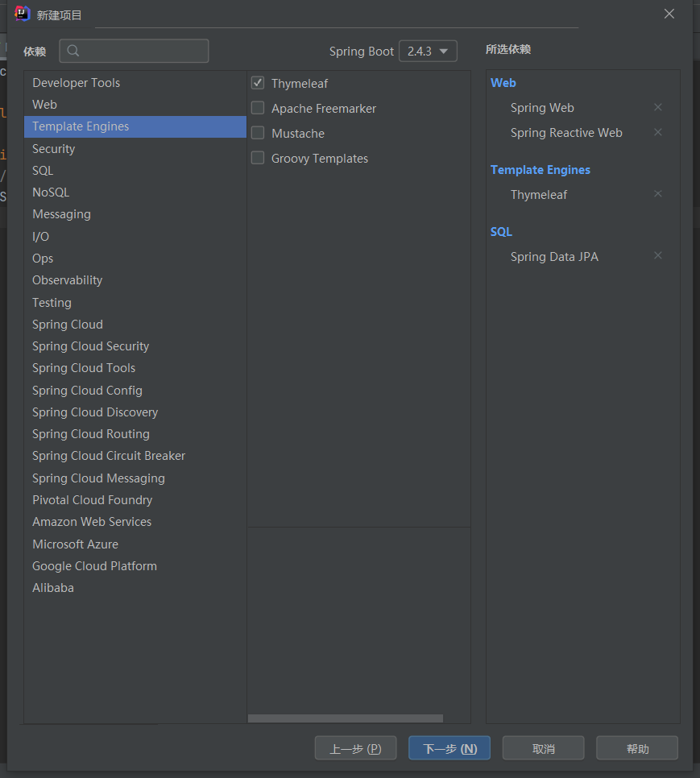
Task: Select the Developer Tools category
Action: pos(76,83)
